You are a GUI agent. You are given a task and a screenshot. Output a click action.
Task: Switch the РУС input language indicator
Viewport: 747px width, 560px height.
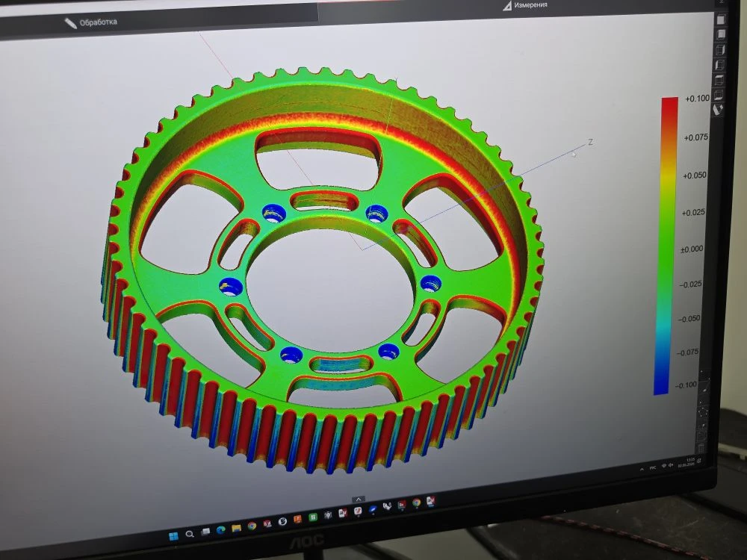(x=653, y=467)
